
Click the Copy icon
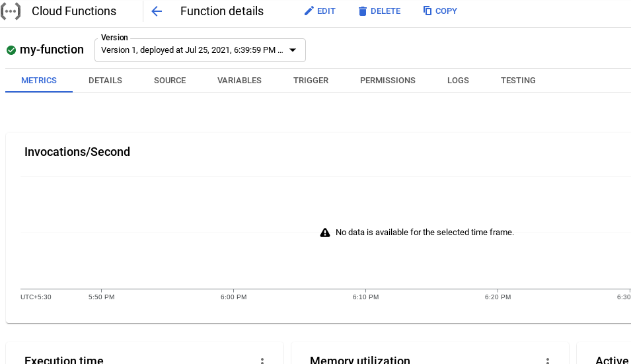point(427,11)
